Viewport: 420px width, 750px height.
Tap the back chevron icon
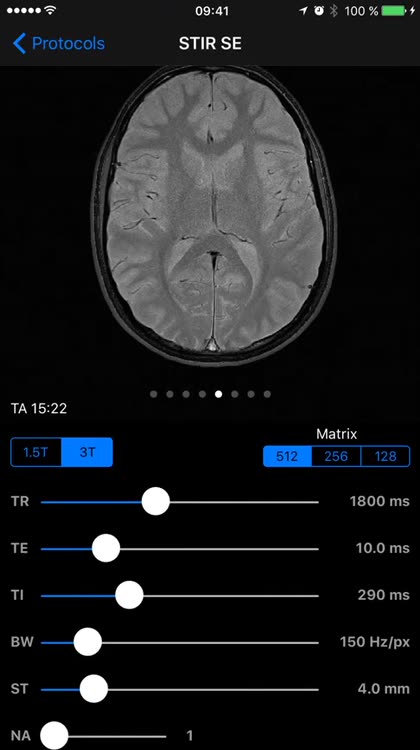(19, 44)
